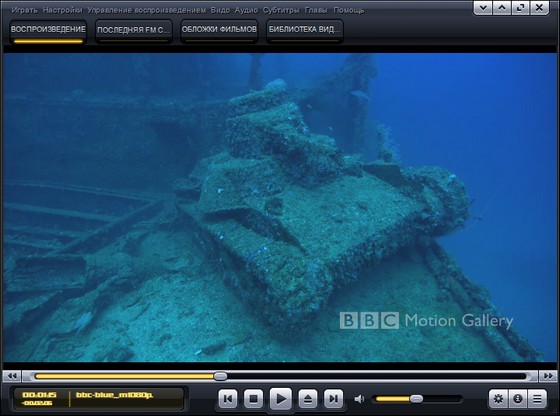This screenshot has height=416, width=560.
Task: Click the elapsed time display
Action: pyautogui.click(x=39, y=395)
